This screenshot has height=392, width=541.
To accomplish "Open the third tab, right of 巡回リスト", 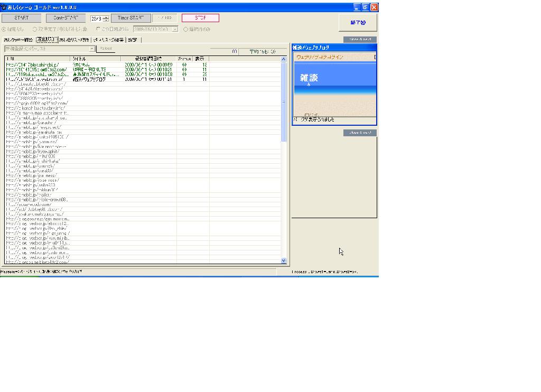I will tap(74, 40).
